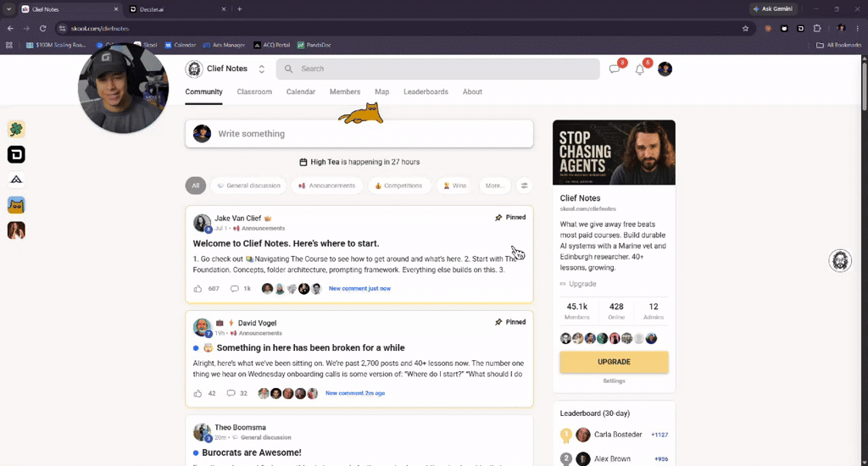Open comments on the Welcome post
868x466 pixels.
pyautogui.click(x=235, y=288)
